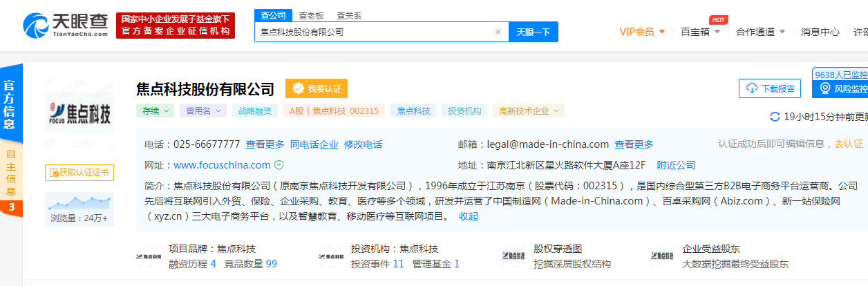The height and width of the screenshot is (286, 868).
Task: Open the 官方信息 side tab
Action: tap(10, 104)
